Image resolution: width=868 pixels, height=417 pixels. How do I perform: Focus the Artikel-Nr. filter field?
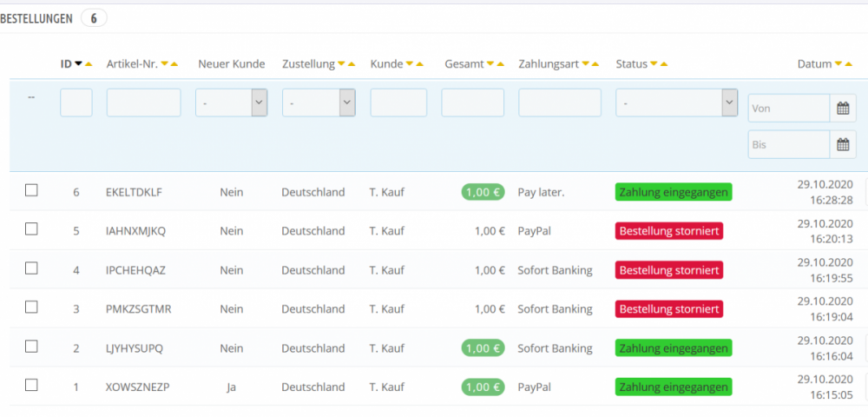(x=144, y=103)
